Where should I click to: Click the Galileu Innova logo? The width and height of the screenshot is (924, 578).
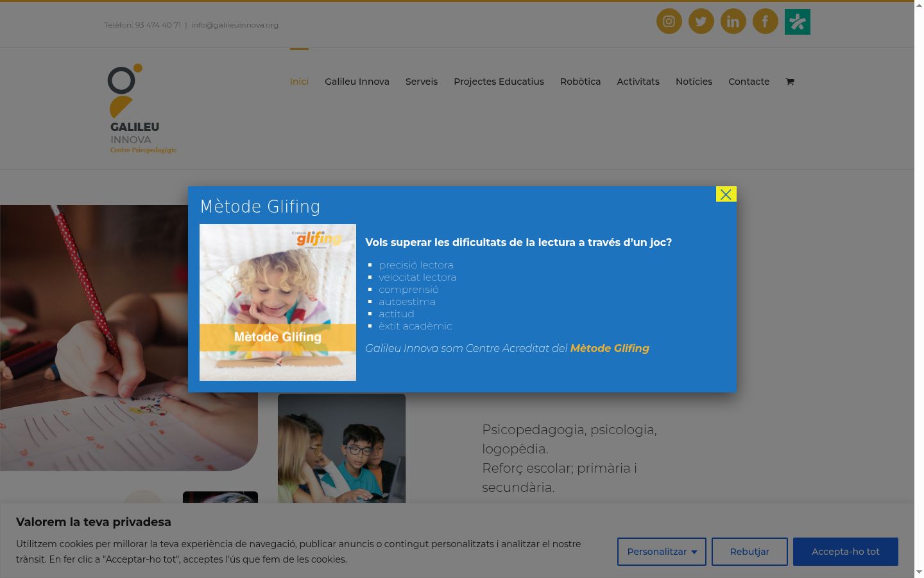[x=142, y=109]
